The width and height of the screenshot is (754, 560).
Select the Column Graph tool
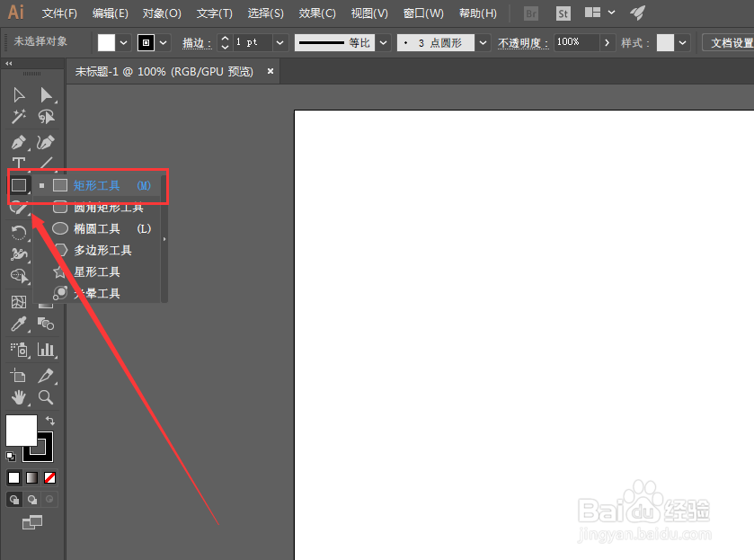[x=46, y=350]
